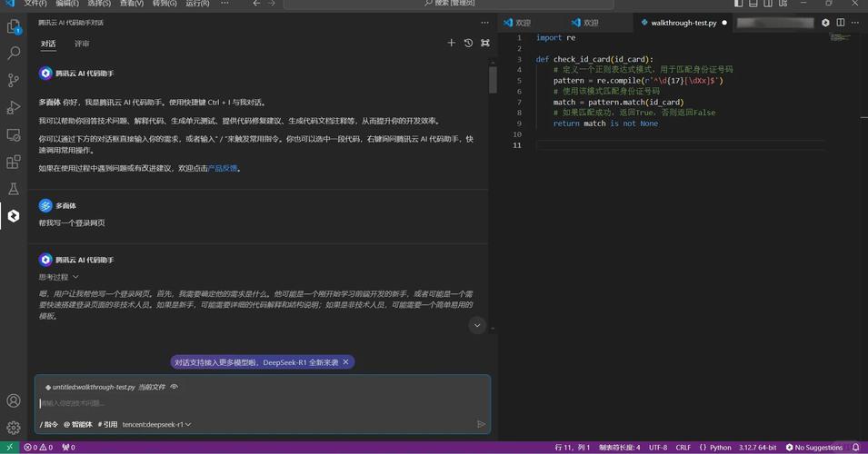Open the overflow menu ellipsis in menu bar
Screen dimensions: 868x454
[x=224, y=4]
